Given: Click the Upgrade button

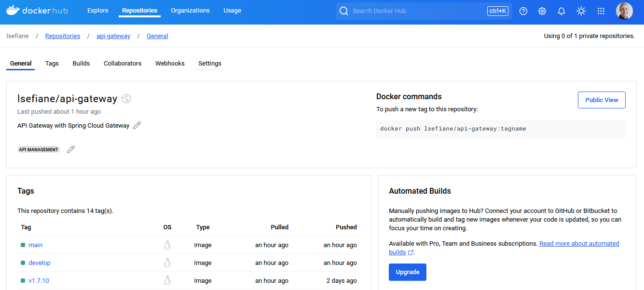Looking at the screenshot, I should click(x=408, y=272).
